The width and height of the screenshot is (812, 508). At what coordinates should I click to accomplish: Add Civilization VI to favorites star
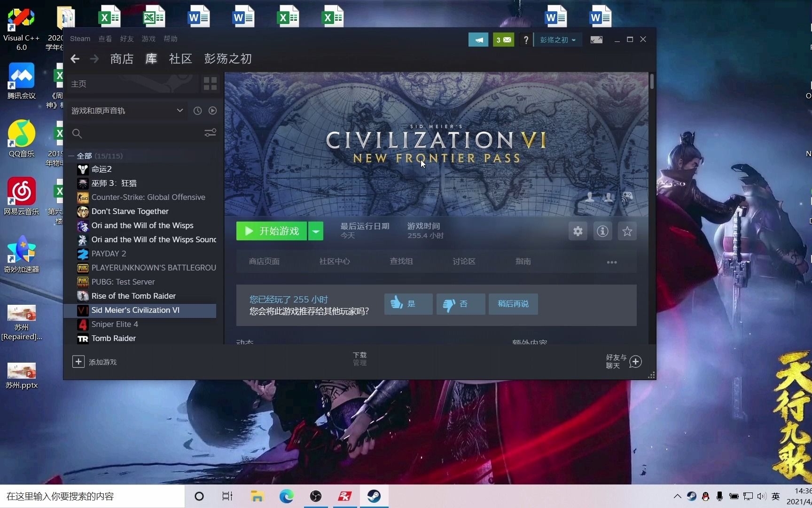point(627,231)
